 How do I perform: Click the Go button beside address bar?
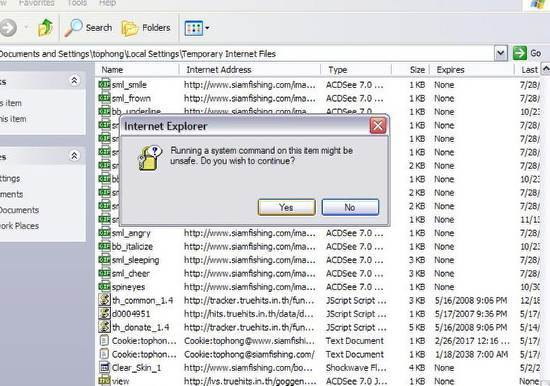[x=527, y=54]
